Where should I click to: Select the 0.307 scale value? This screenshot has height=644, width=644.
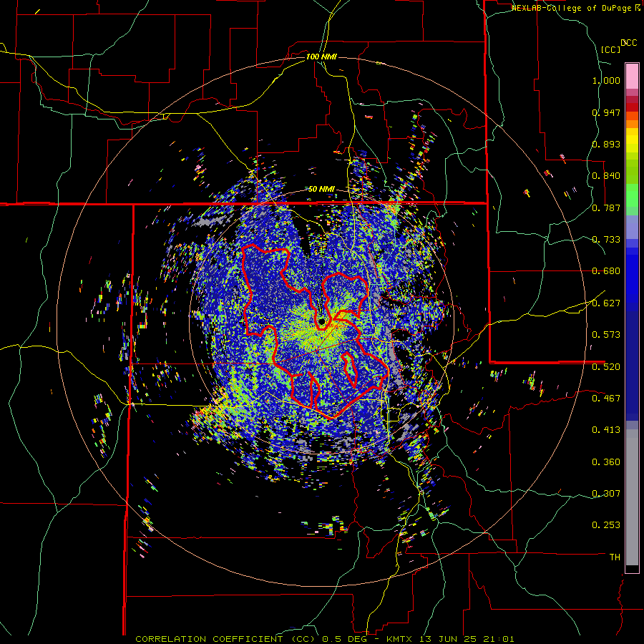(606, 494)
